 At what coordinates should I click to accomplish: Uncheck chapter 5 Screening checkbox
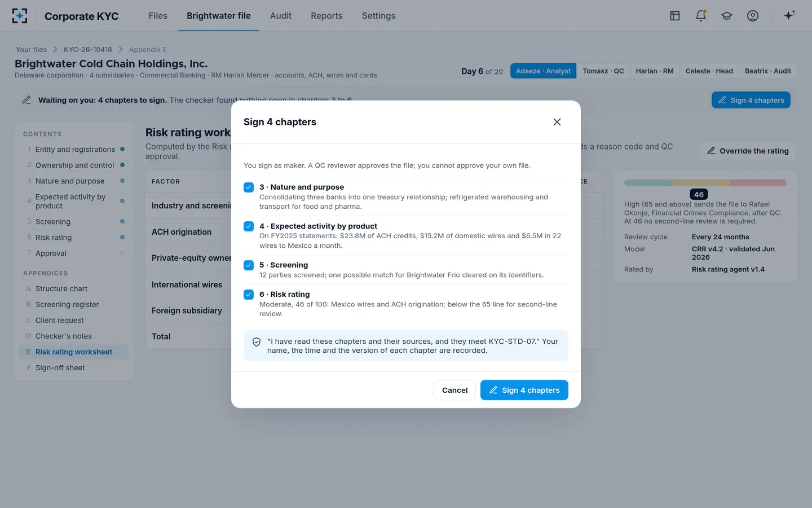[x=249, y=265]
